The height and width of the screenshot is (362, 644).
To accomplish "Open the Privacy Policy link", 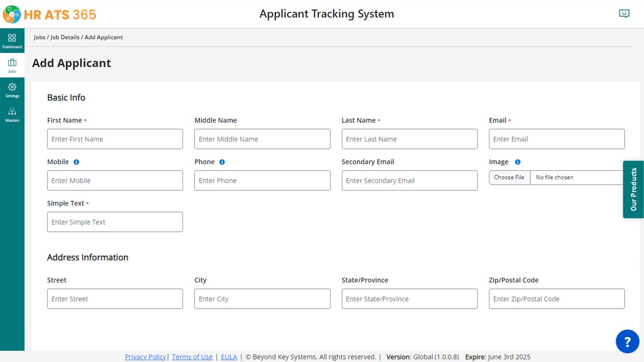I will (x=145, y=357).
